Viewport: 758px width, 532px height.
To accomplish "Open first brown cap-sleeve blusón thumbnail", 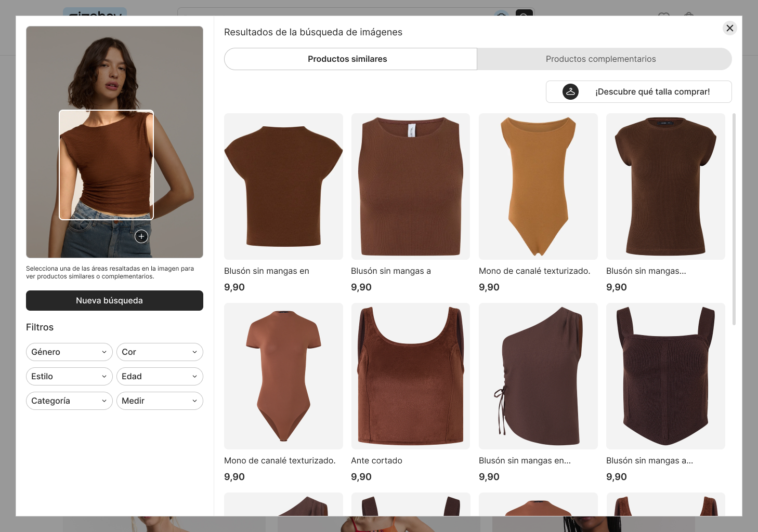I will 283,187.
